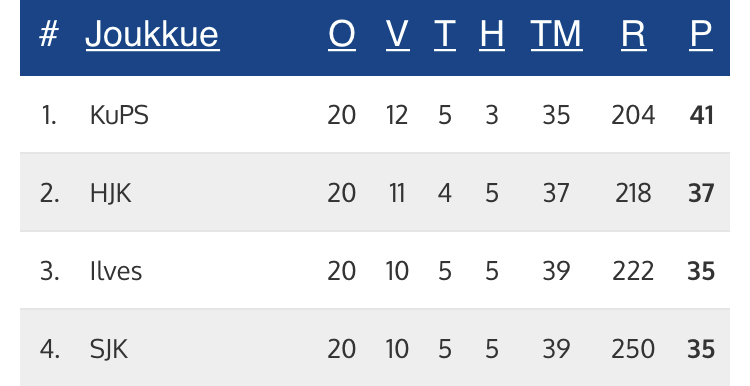Select the KuPS team name

click(119, 115)
